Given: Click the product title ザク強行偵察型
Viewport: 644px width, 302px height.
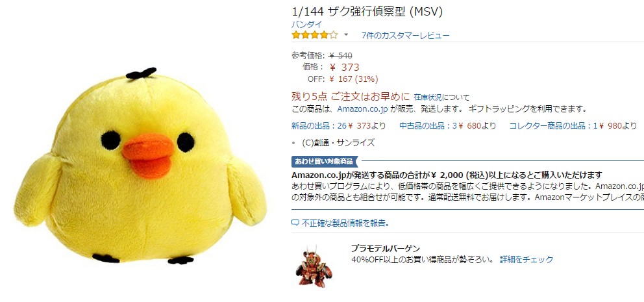Looking at the screenshot, I should pos(367,12).
